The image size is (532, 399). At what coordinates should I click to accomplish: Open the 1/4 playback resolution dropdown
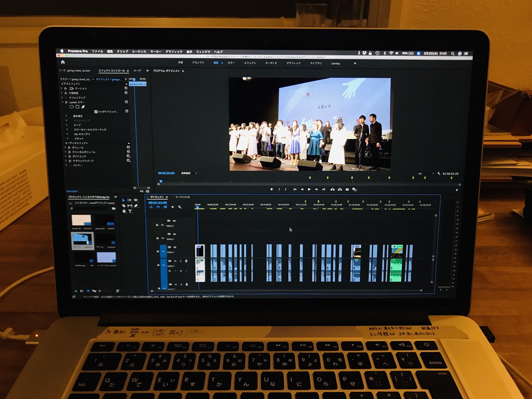426,174
